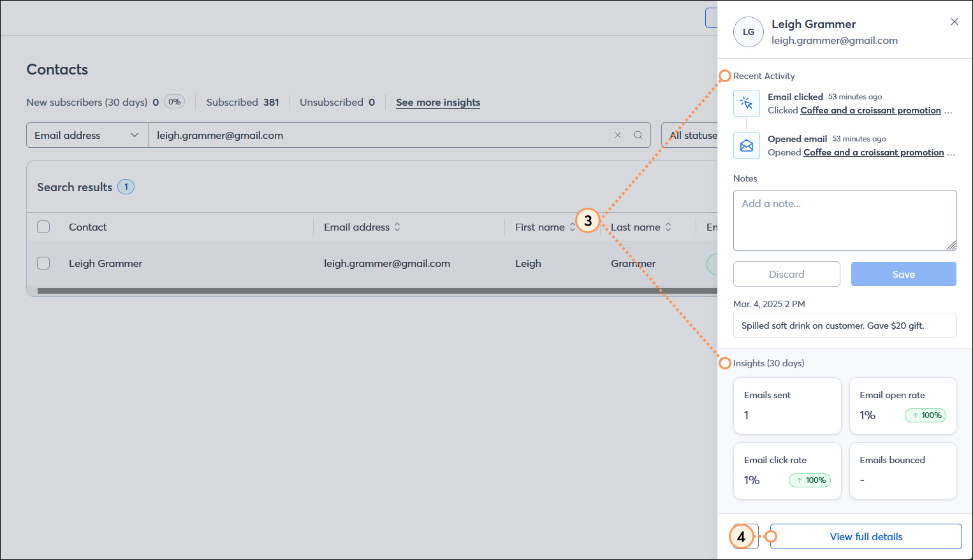Save the note
This screenshot has height=560, width=973.
click(x=903, y=274)
